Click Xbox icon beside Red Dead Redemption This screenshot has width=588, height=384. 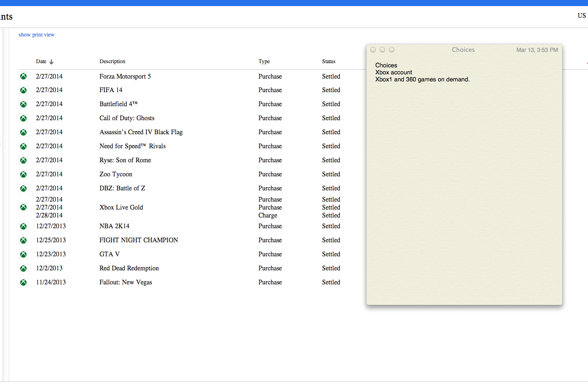[x=23, y=268]
